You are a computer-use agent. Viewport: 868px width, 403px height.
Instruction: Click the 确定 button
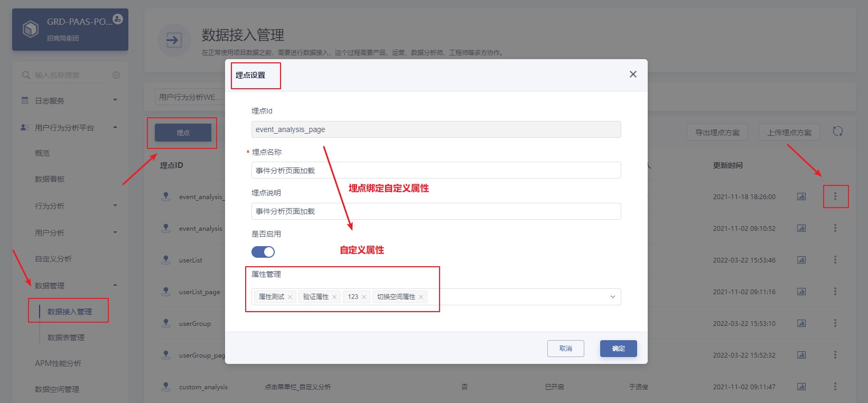[619, 349]
